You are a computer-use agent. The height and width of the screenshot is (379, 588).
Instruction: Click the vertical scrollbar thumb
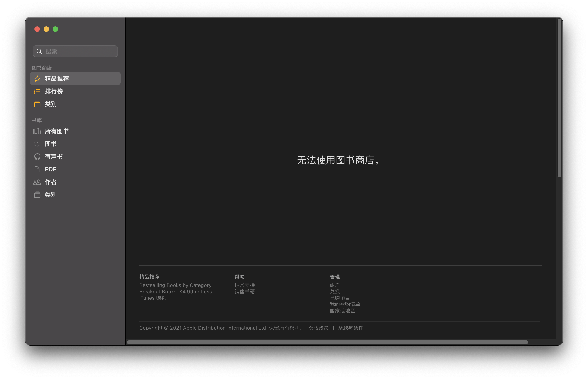coord(559,98)
